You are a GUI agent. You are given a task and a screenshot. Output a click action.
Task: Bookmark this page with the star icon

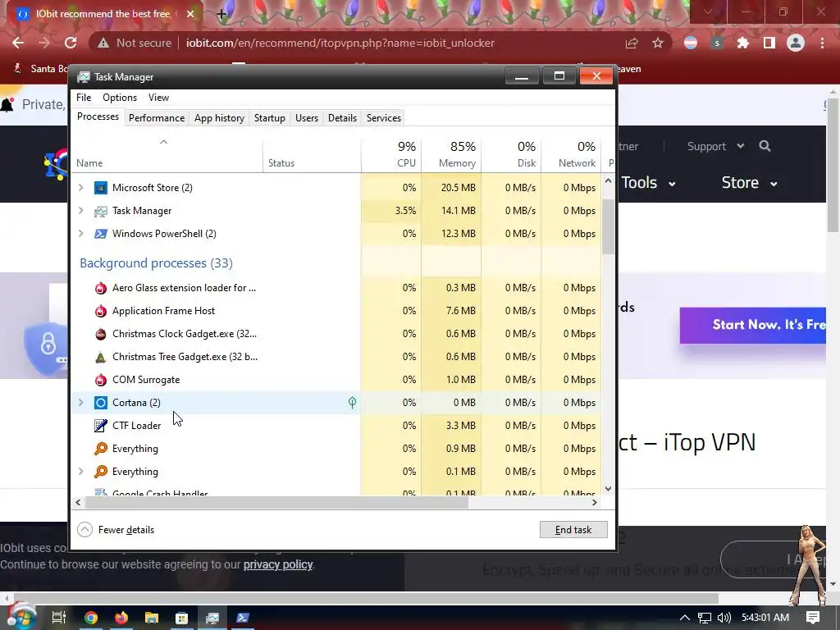(x=658, y=43)
